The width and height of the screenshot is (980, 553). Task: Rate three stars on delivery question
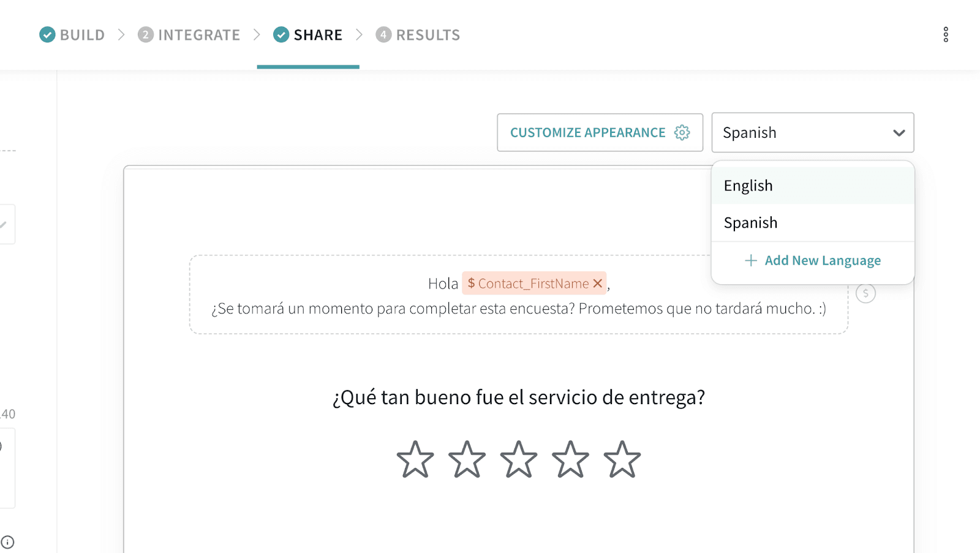click(x=519, y=459)
